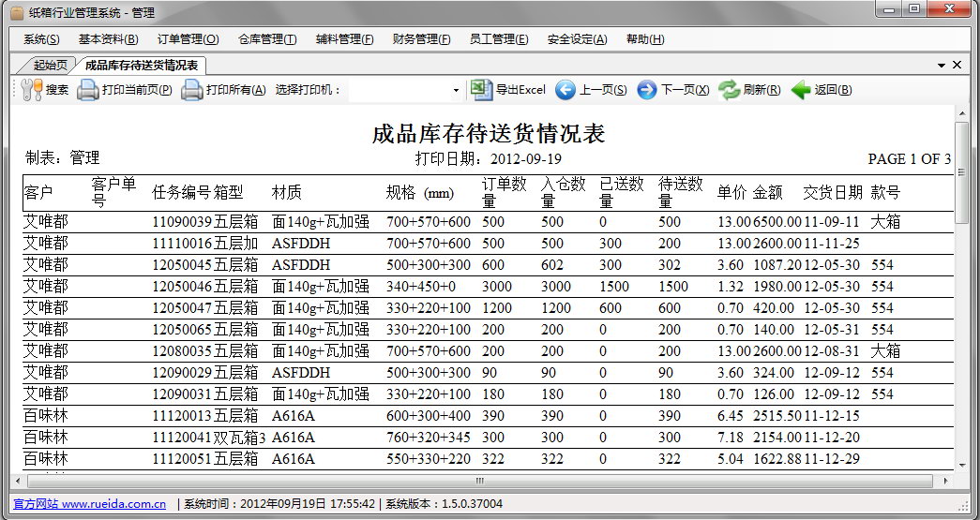This screenshot has height=520, width=980.
Task: Open the 财务管理 menu
Action: point(421,39)
